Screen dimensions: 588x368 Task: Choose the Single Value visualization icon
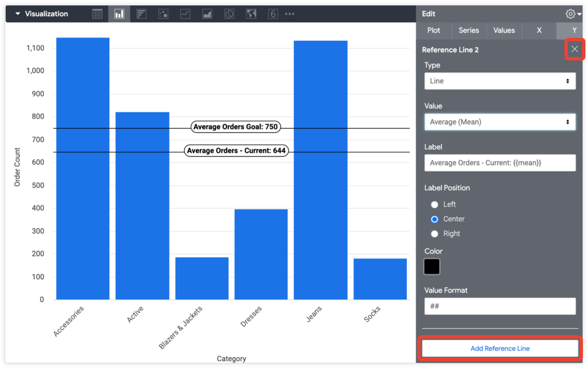coord(273,14)
